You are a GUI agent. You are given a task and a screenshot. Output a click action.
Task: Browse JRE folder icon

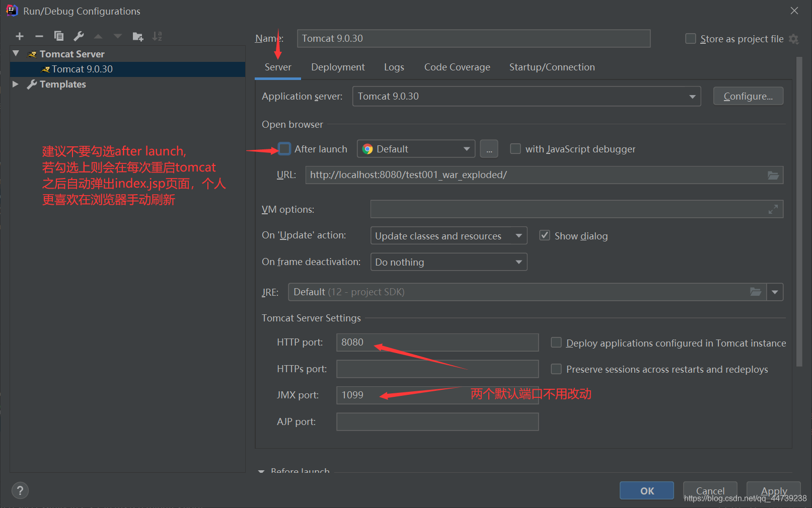[756, 292]
